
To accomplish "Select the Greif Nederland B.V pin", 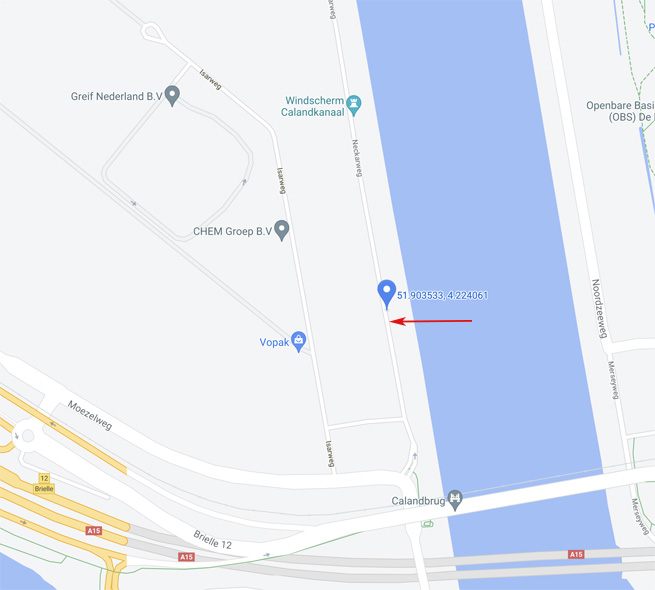I will [x=172, y=96].
